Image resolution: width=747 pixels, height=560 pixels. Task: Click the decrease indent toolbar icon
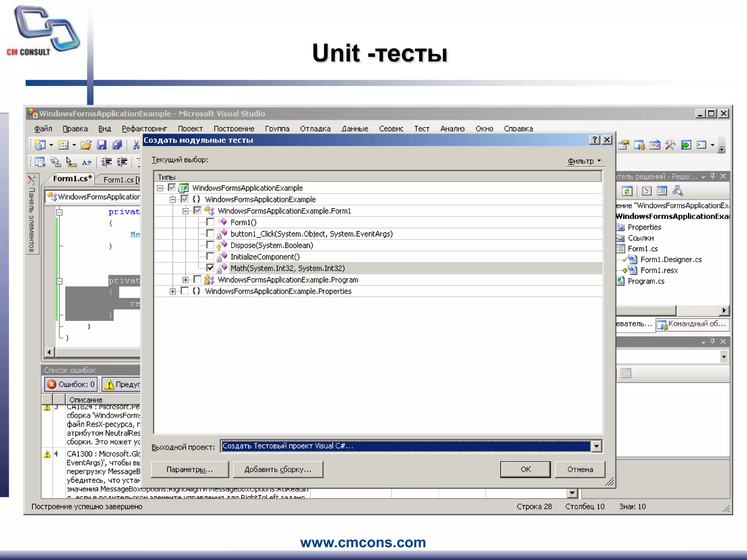tap(106, 162)
